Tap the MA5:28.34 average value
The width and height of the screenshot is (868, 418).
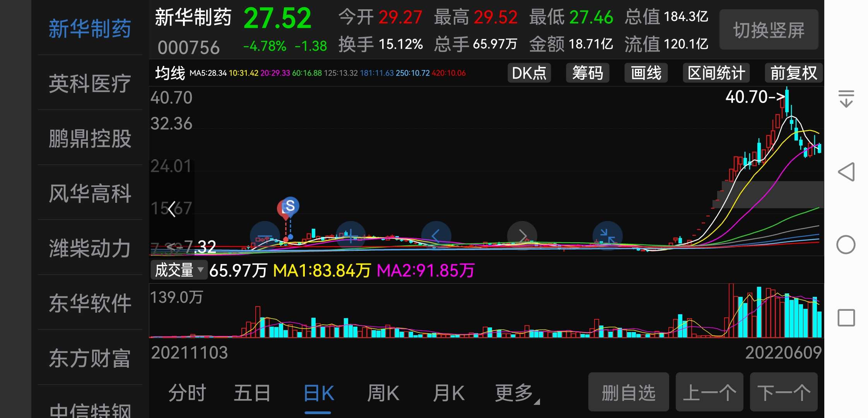point(208,73)
